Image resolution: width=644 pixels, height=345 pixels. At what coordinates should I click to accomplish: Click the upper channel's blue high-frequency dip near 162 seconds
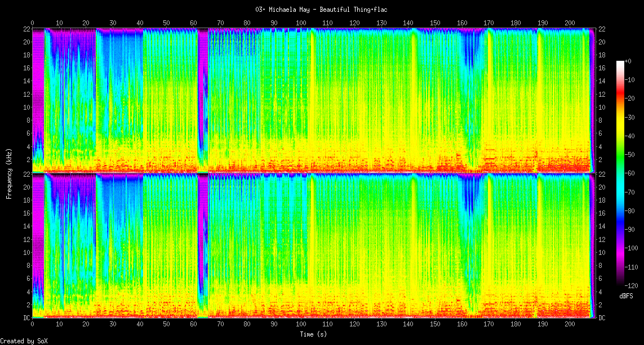(467, 62)
